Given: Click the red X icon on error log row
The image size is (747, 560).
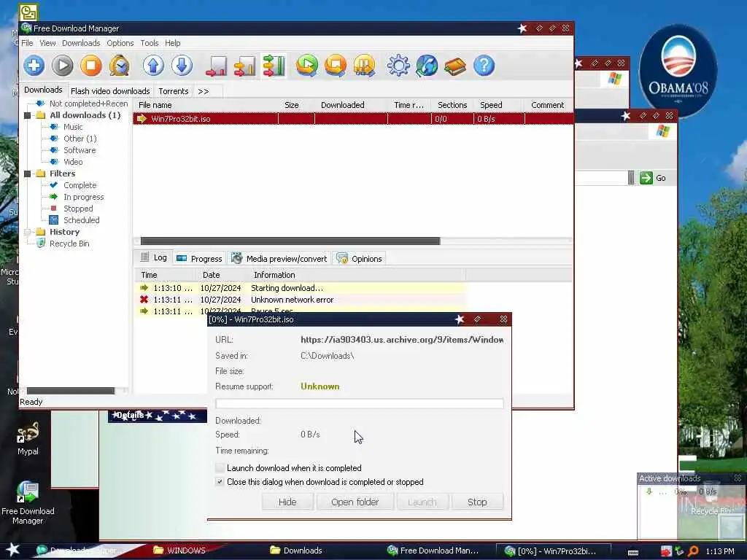Looking at the screenshot, I should (144, 300).
